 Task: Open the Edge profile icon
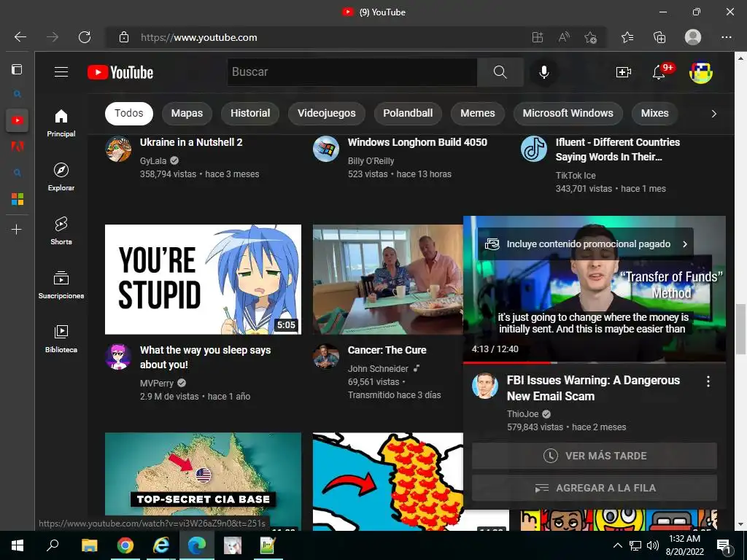pos(693,37)
